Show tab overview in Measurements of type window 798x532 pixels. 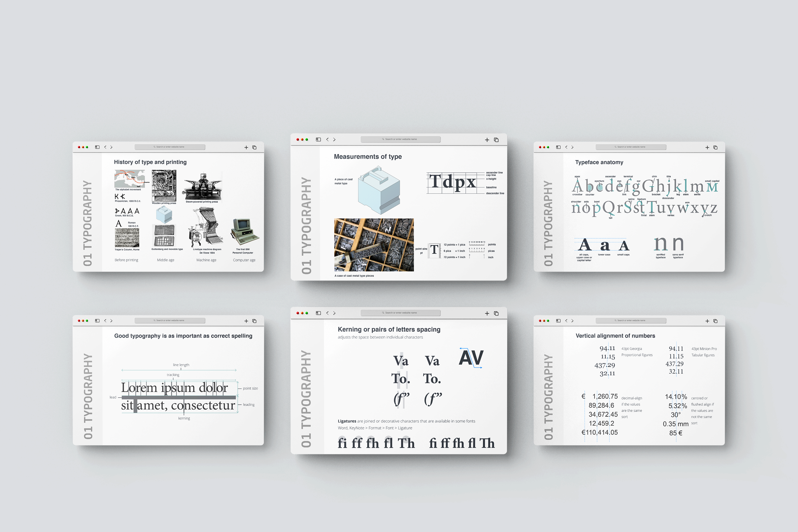496,140
